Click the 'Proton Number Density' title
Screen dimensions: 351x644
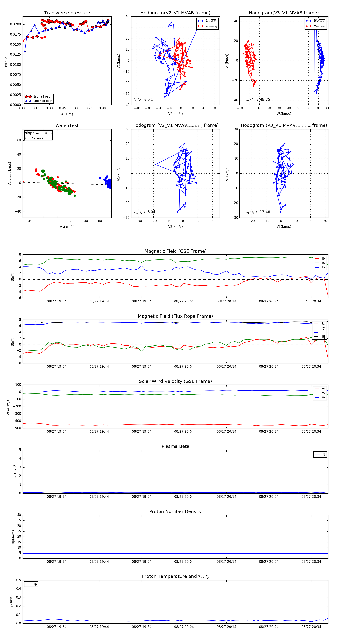tap(175, 511)
